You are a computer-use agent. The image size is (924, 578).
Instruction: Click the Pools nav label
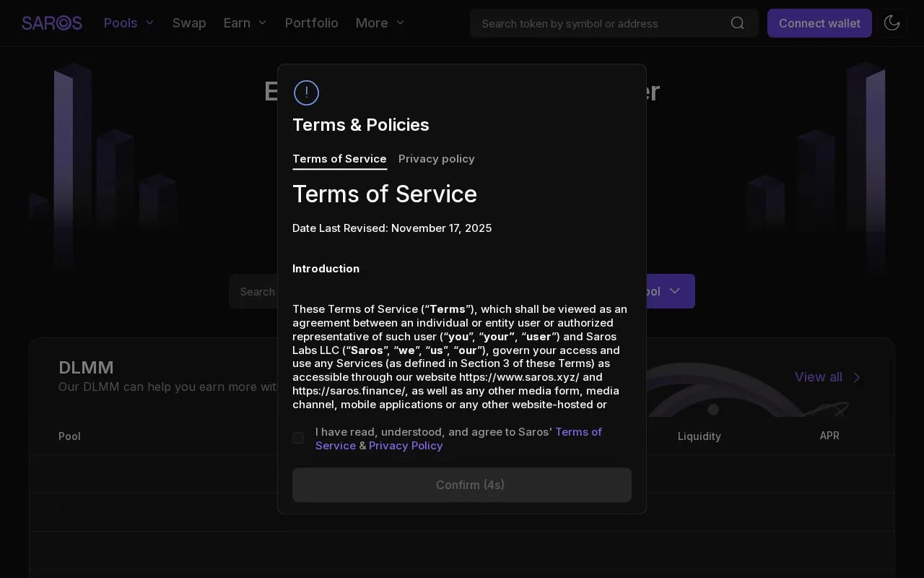pyautogui.click(x=121, y=23)
